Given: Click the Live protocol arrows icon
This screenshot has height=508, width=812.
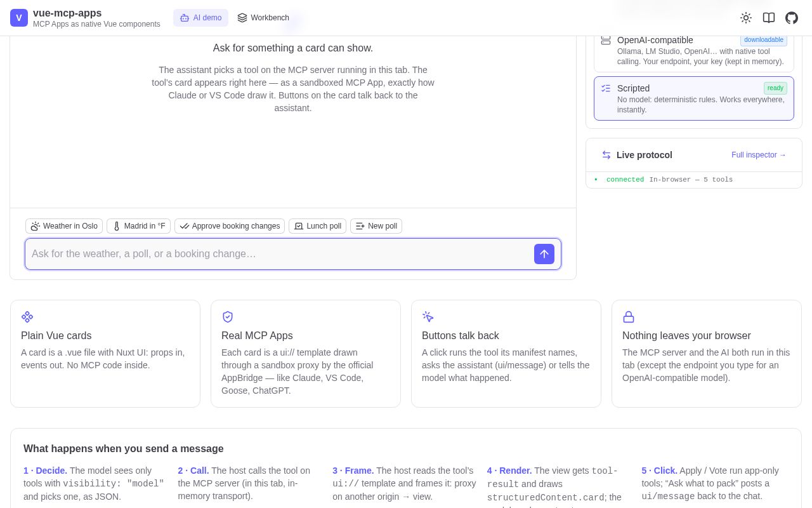Looking at the screenshot, I should [x=606, y=155].
